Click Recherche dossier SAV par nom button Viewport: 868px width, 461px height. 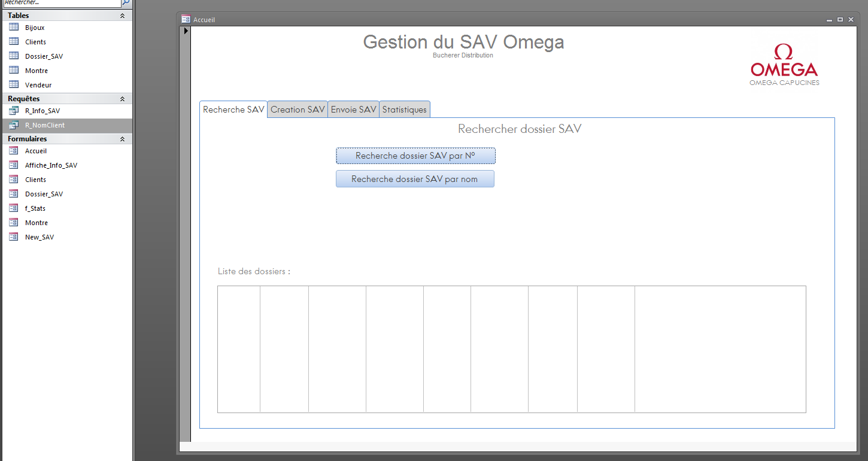[x=415, y=179]
